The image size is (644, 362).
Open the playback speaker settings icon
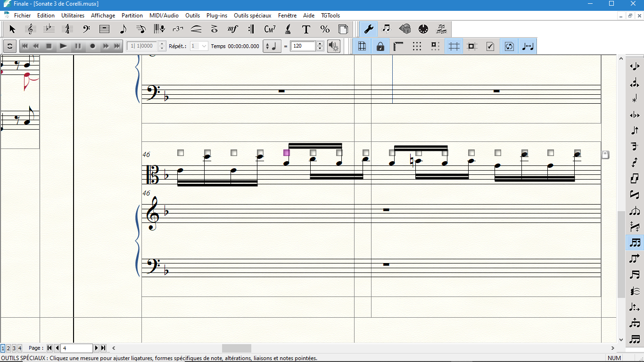[x=333, y=46]
